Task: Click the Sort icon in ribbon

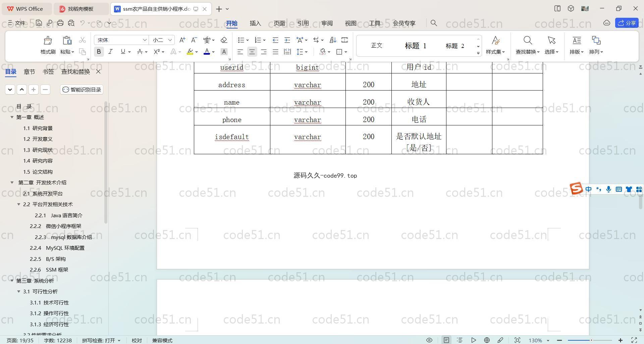Action: 333,40
